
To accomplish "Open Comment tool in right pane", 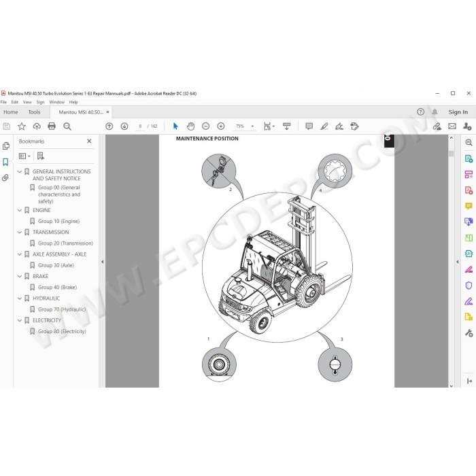I will tap(469, 206).
